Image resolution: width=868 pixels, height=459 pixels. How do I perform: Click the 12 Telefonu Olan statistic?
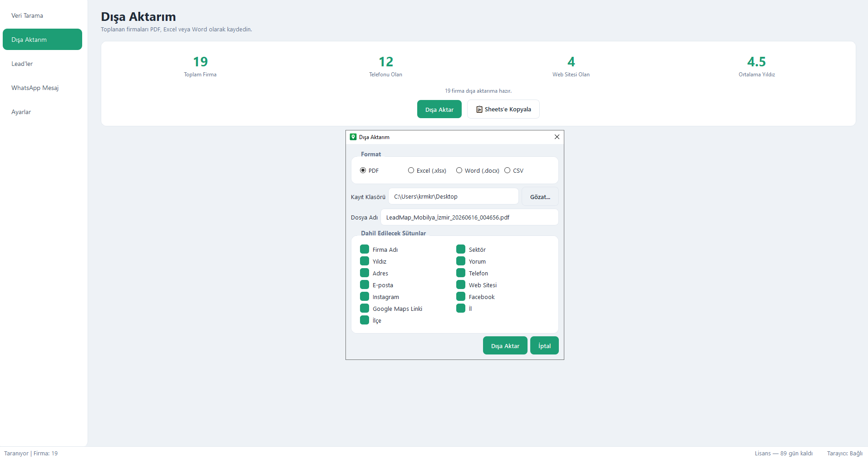point(385,66)
